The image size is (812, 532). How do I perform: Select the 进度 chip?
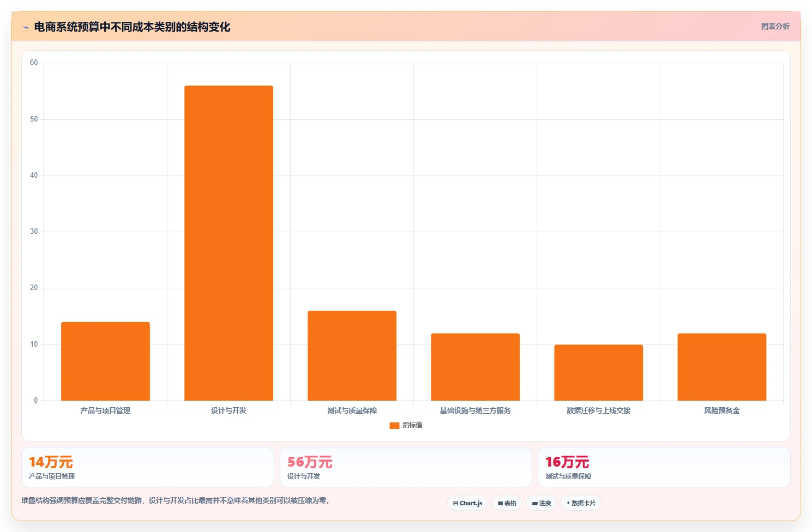coord(542,503)
